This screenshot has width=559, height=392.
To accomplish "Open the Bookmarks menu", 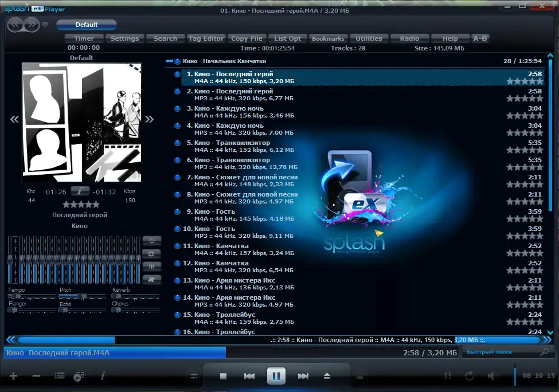I will point(328,38).
